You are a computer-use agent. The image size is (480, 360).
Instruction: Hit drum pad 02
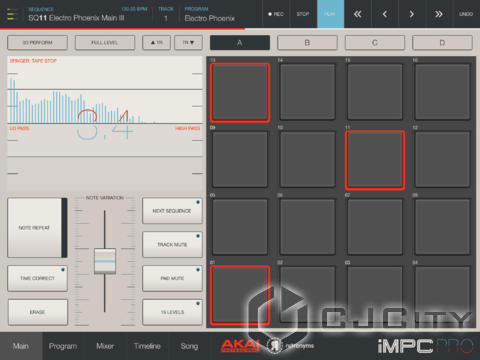pyautogui.click(x=307, y=295)
